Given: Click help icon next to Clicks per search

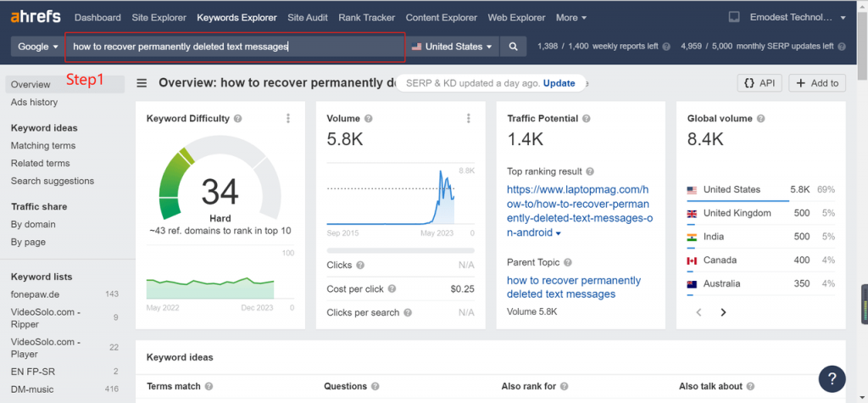Looking at the screenshot, I should (408, 313).
